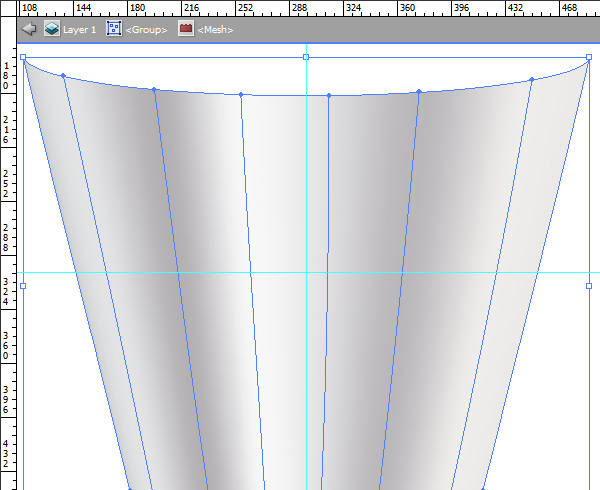The height and width of the screenshot is (490, 600).
Task: Click the right-middle bounding box handle
Action: (x=589, y=286)
